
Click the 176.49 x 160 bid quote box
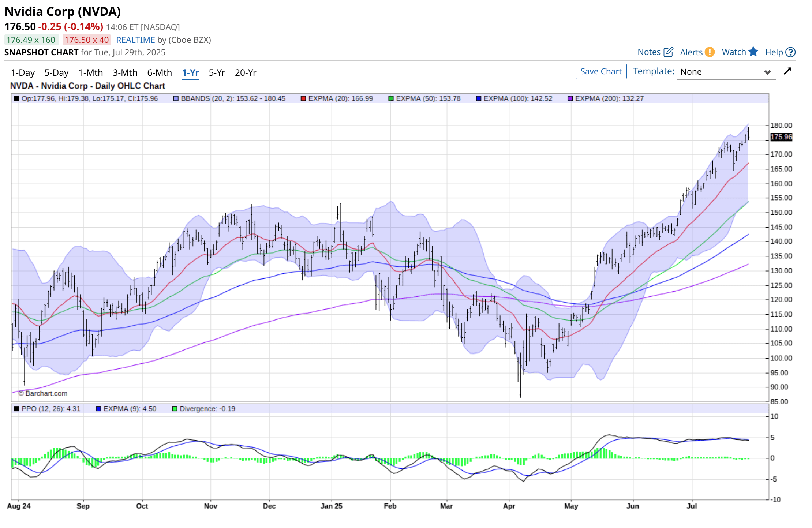pyautogui.click(x=31, y=40)
